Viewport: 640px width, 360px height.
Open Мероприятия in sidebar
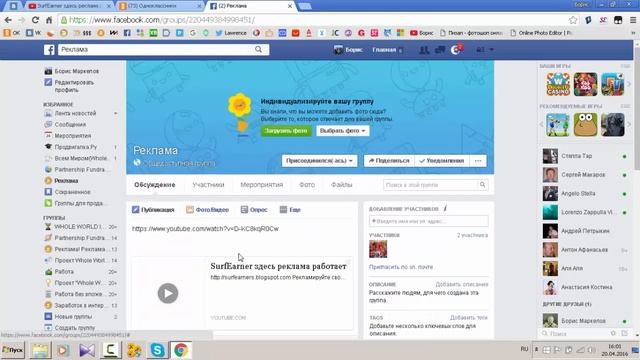point(68,136)
